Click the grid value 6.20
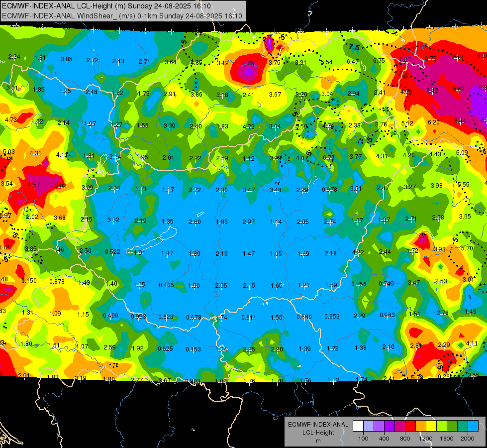The height and width of the screenshot is (448, 487). point(434,122)
